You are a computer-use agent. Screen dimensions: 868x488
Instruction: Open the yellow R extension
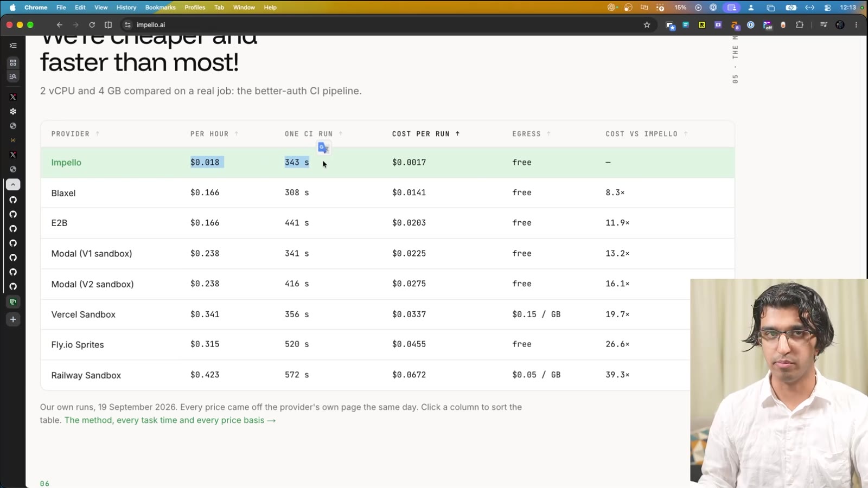(x=702, y=25)
